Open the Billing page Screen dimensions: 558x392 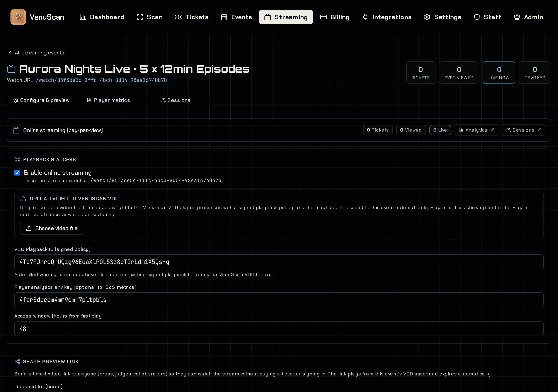(335, 17)
